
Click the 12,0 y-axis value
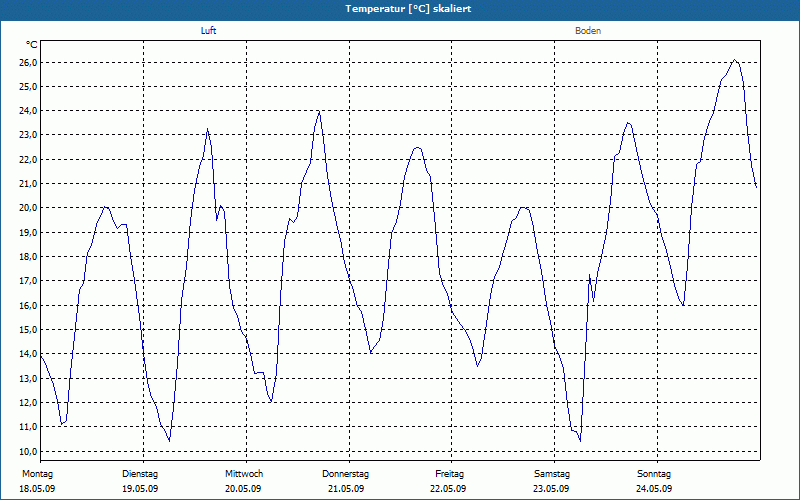[28, 403]
